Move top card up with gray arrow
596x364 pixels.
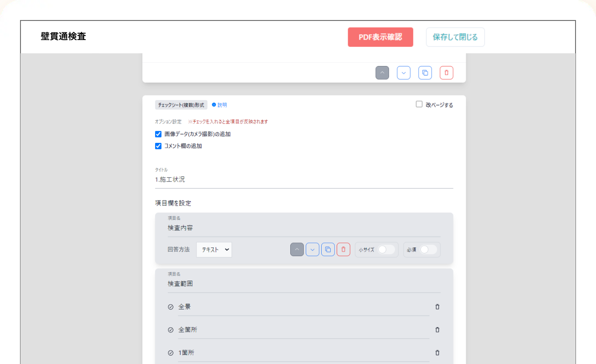tap(382, 73)
